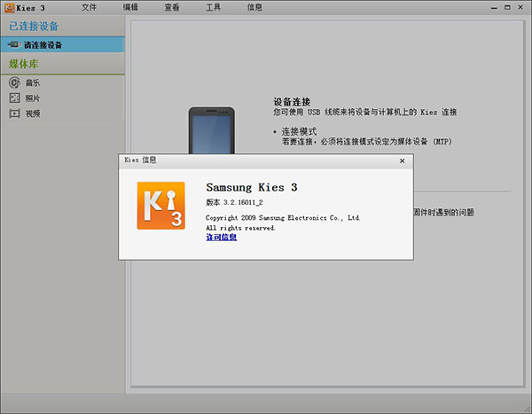The width and height of the screenshot is (532, 414).
Task: Click the 音乐 music disc icon
Action: tap(14, 82)
